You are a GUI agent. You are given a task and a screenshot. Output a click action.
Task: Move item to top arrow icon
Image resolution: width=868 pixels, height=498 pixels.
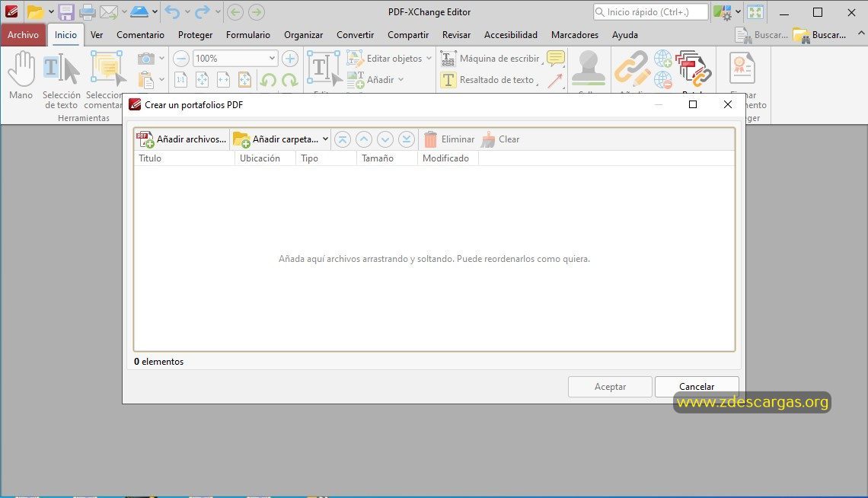343,139
